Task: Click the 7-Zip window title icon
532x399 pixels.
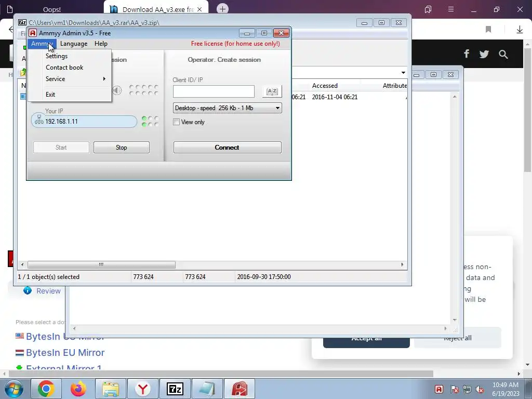Action: click(x=22, y=22)
